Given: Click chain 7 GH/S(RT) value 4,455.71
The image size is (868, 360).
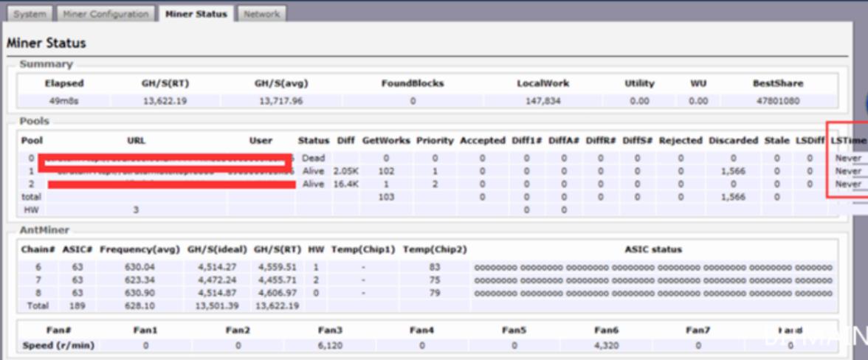Looking at the screenshot, I should [x=276, y=280].
